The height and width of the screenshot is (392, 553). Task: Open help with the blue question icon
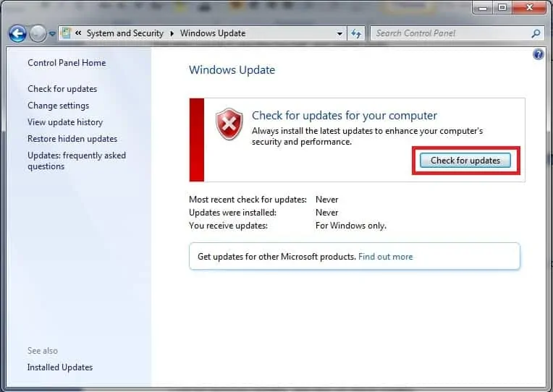tap(539, 54)
